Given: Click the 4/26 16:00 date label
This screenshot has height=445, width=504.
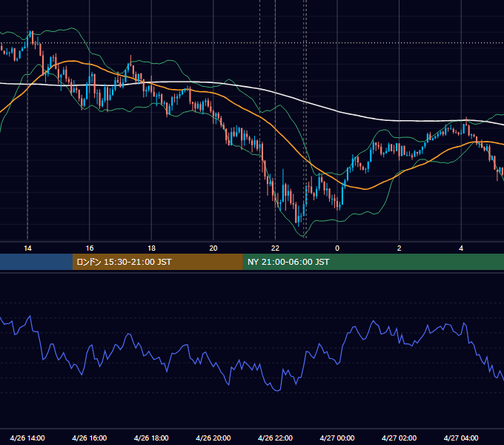Looking at the screenshot, I should pos(90,438).
